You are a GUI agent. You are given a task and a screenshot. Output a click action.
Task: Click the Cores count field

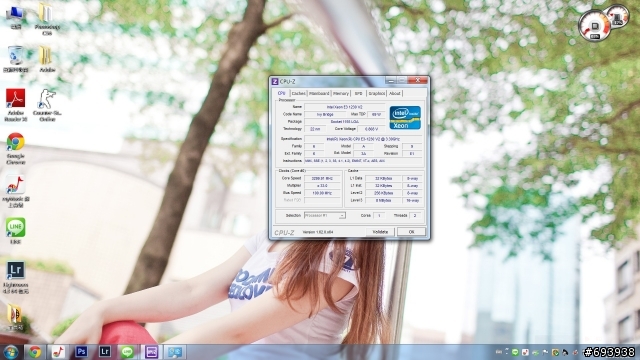379,216
